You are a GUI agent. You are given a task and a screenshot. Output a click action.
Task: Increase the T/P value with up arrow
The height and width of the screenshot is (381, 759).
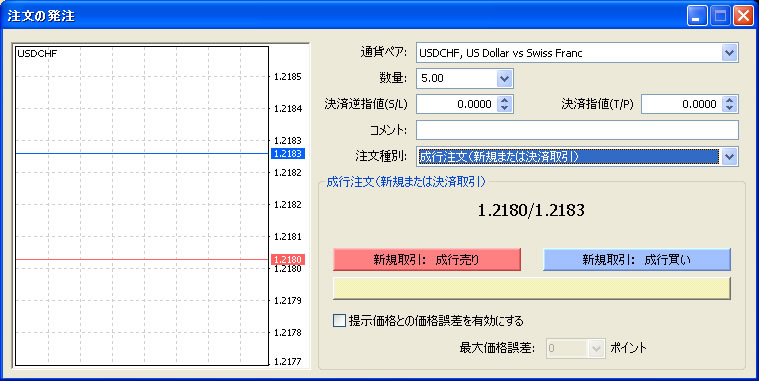[729, 100]
